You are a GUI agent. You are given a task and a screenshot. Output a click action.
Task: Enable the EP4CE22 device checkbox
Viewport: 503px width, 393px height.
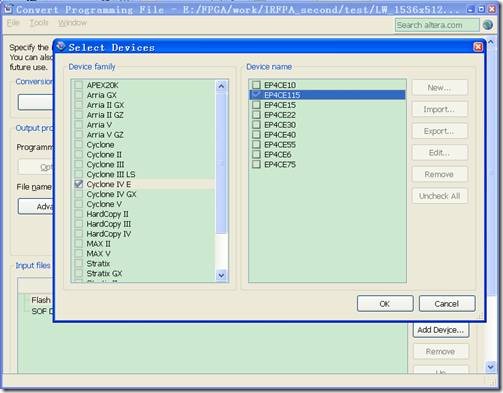click(x=256, y=115)
